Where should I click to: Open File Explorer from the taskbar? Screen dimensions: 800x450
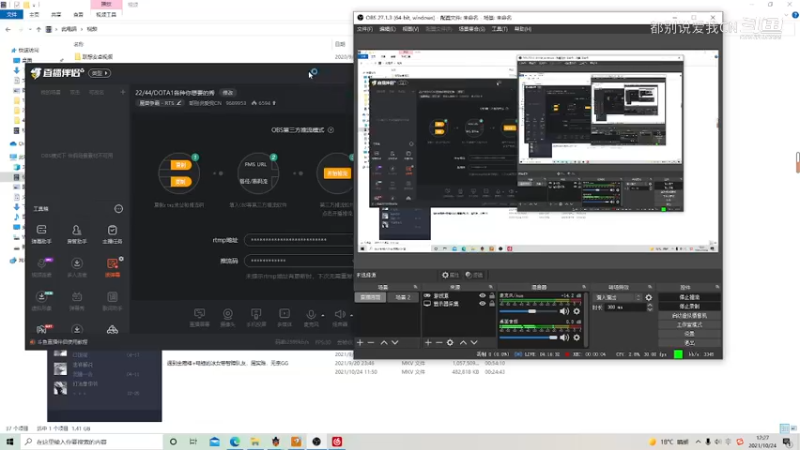coord(255,441)
